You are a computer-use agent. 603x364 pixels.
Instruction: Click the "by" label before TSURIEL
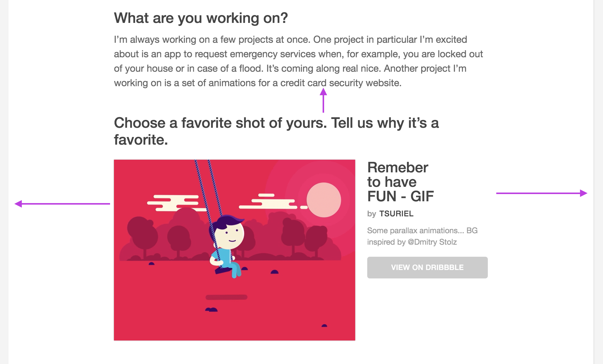372,214
